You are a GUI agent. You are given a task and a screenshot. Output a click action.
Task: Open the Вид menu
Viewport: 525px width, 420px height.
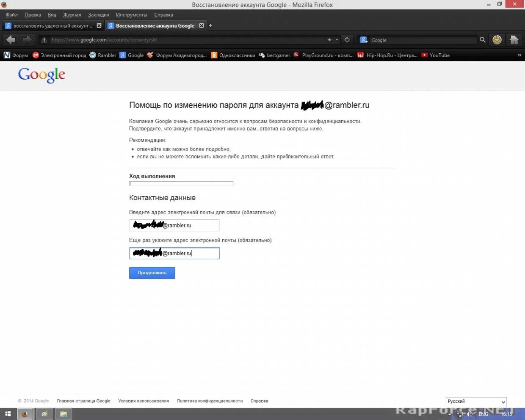tap(52, 15)
